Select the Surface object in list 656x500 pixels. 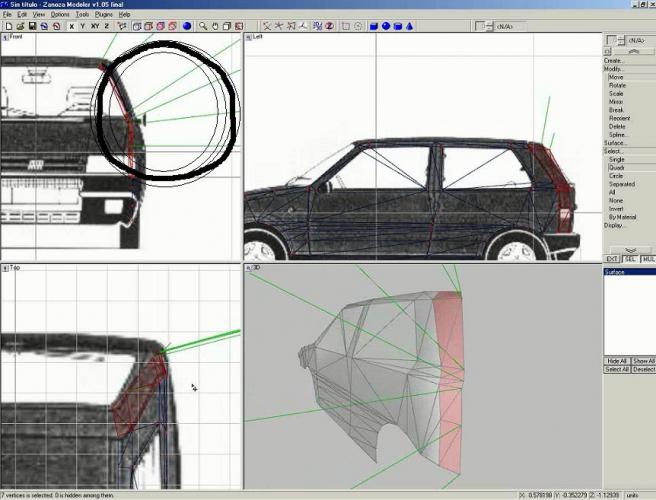(616, 272)
